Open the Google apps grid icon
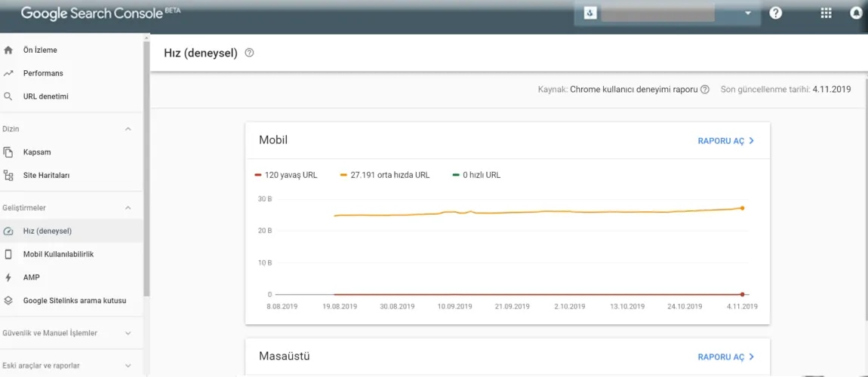 (x=826, y=14)
